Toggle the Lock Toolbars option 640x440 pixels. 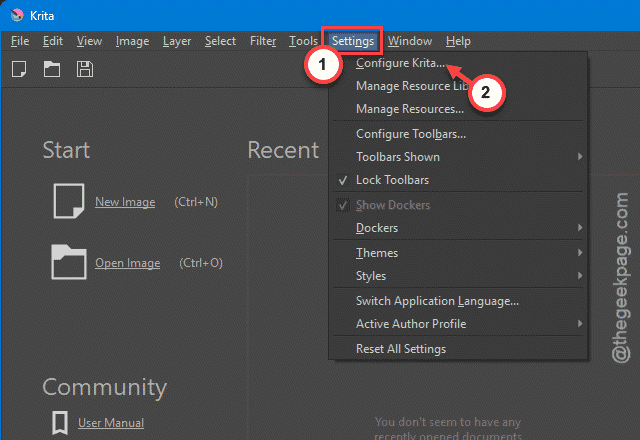coord(458,180)
